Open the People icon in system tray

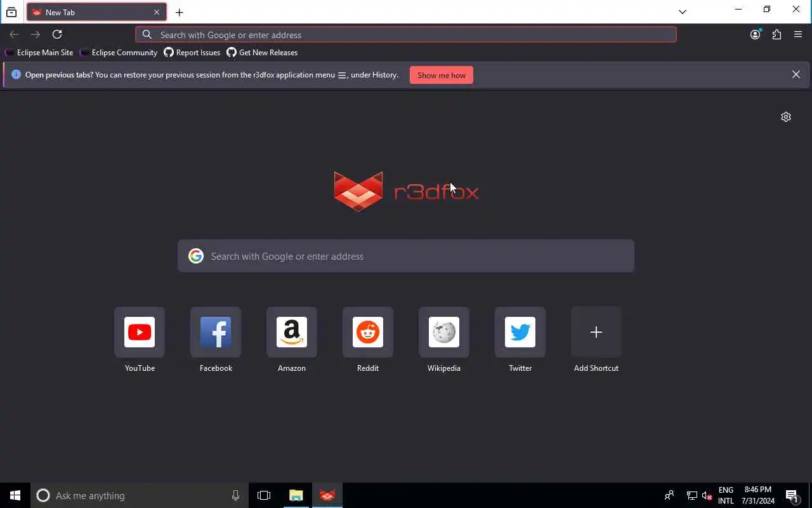click(x=669, y=495)
